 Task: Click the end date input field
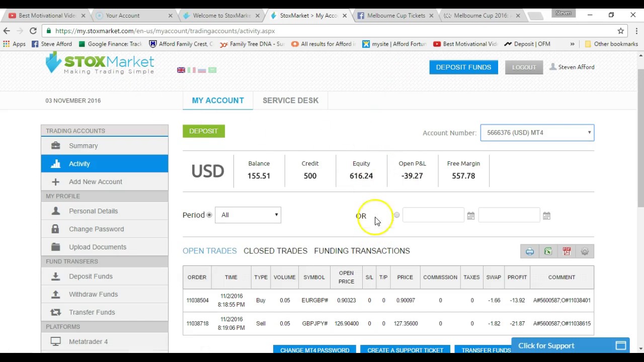tap(509, 215)
